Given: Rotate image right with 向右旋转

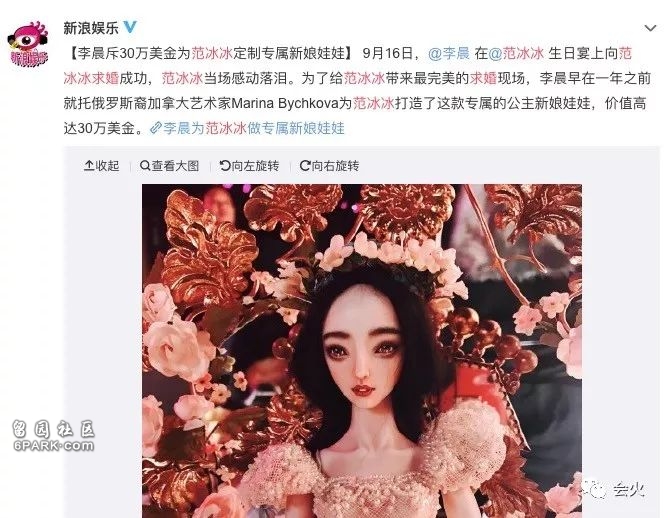Looking at the screenshot, I should click(329, 166).
